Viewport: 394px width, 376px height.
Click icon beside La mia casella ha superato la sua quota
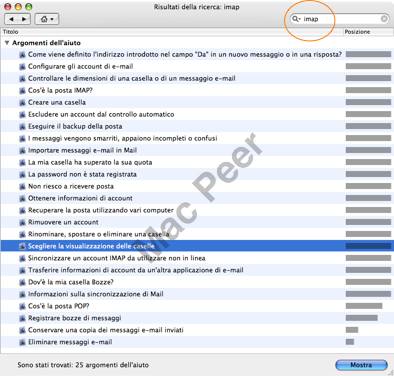coord(22,163)
